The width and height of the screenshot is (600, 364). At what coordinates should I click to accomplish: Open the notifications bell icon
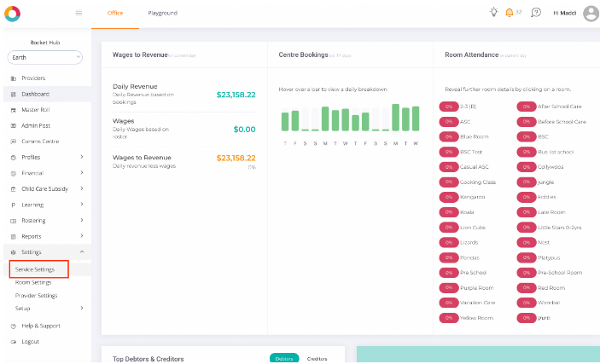tap(510, 13)
